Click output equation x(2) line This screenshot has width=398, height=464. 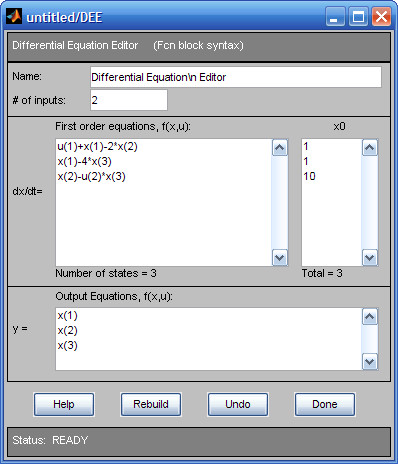tap(67, 330)
